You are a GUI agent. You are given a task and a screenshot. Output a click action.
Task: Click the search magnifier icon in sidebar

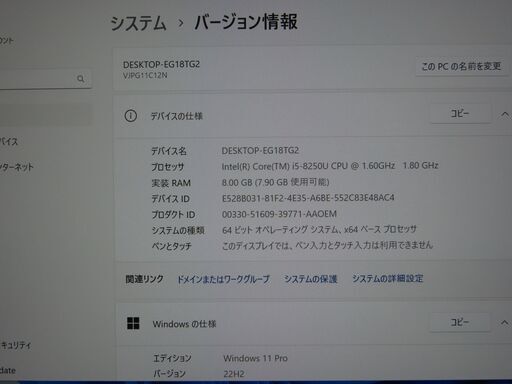80,79
